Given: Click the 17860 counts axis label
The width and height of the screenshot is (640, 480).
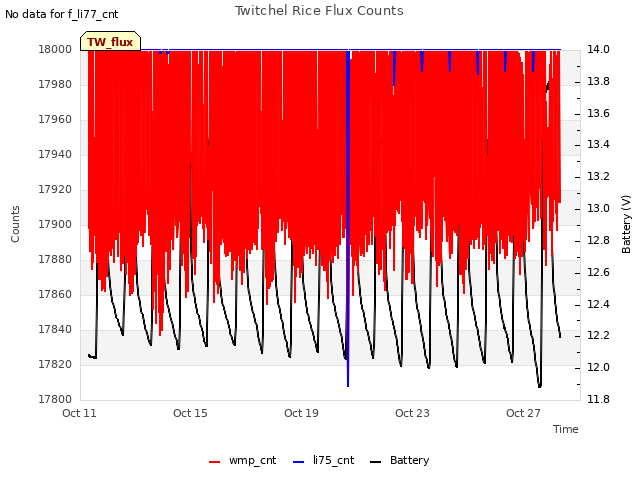Looking at the screenshot, I should [55, 294].
